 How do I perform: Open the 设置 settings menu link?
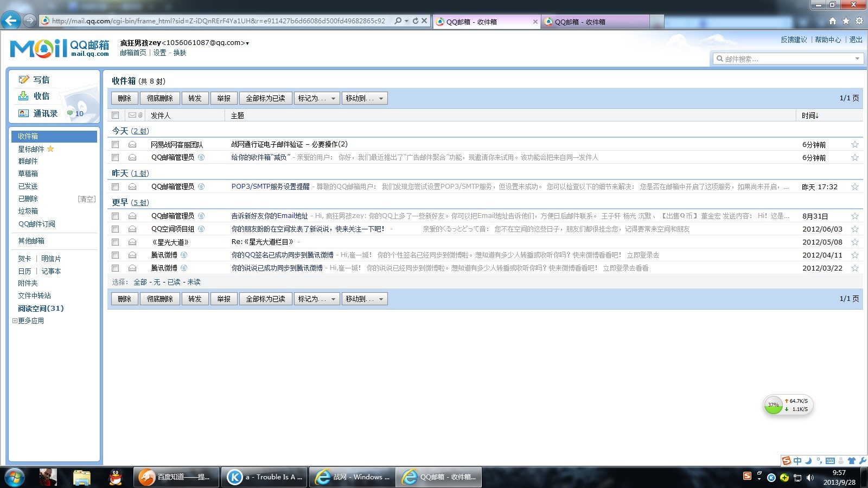tap(159, 53)
